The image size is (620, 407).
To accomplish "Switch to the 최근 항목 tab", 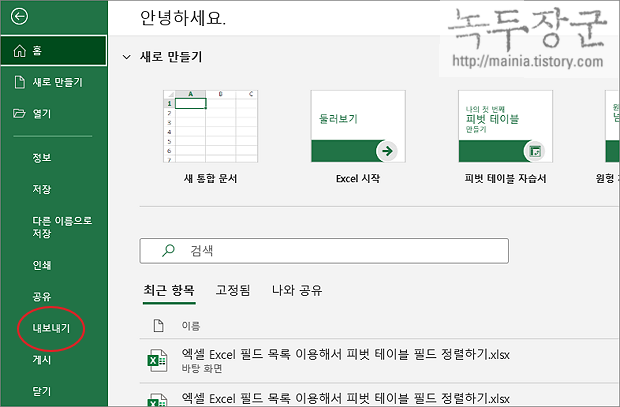I will point(169,291).
